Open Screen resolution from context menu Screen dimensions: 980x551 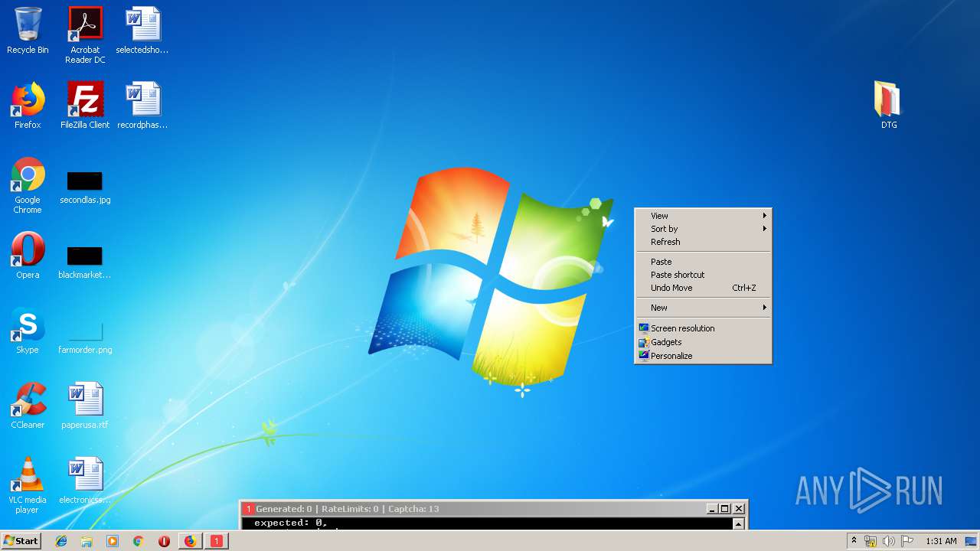704,328
